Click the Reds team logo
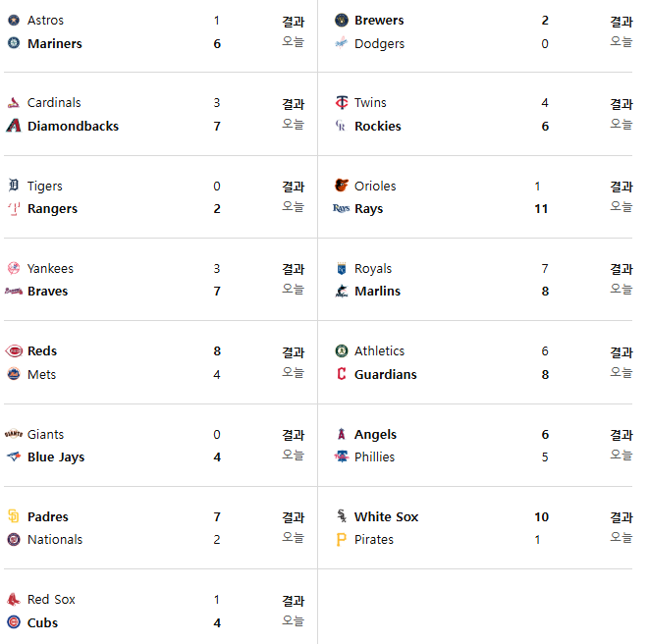This screenshot has height=644, width=648. [x=14, y=350]
